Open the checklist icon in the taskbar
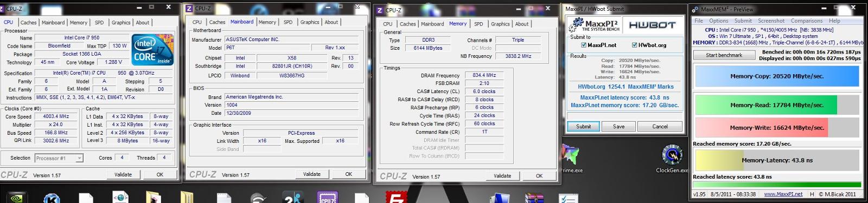 [569, 198]
